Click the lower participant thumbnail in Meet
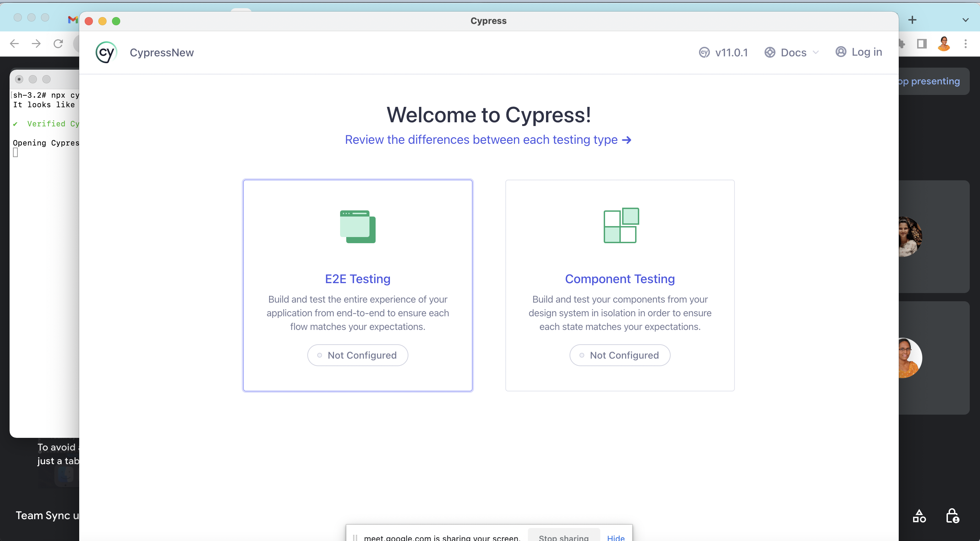The image size is (980, 541). coord(934,358)
